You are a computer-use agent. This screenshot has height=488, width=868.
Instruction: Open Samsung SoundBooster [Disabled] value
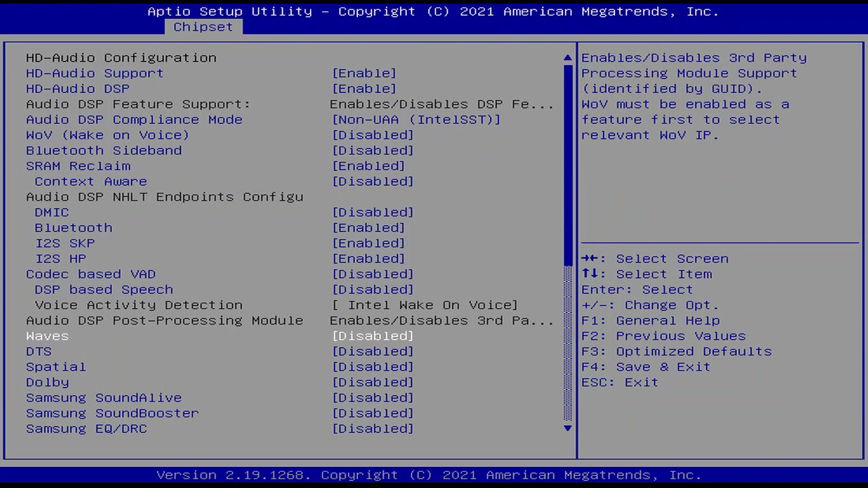(373, 413)
